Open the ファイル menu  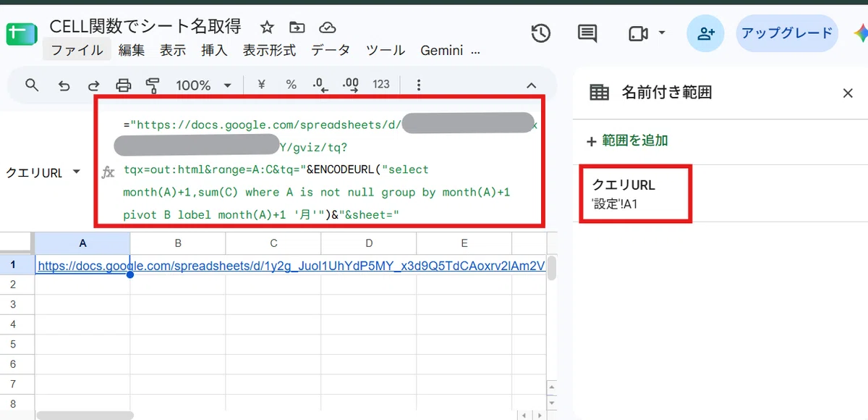[x=77, y=51]
